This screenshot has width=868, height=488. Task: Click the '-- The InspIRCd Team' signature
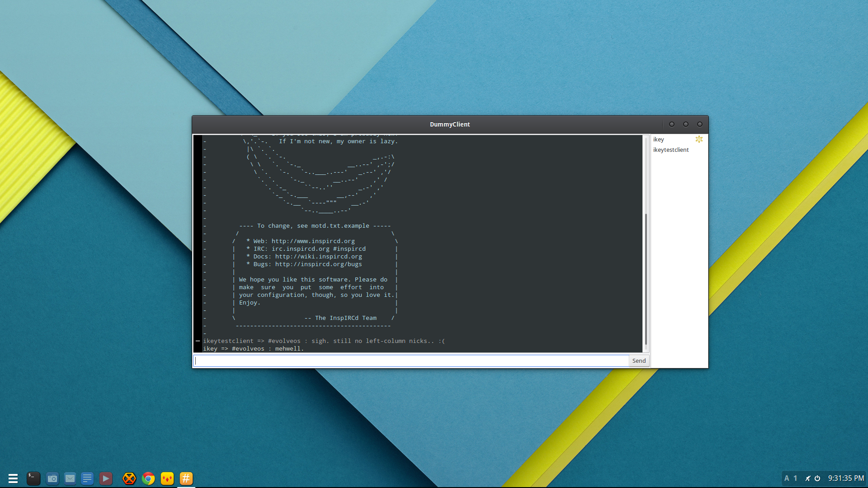pos(340,318)
